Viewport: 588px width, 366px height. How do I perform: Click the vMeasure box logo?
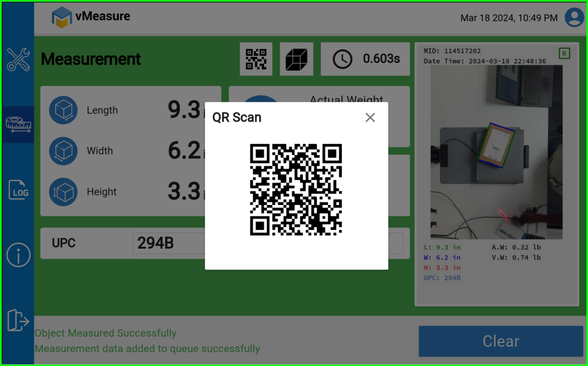pos(62,17)
